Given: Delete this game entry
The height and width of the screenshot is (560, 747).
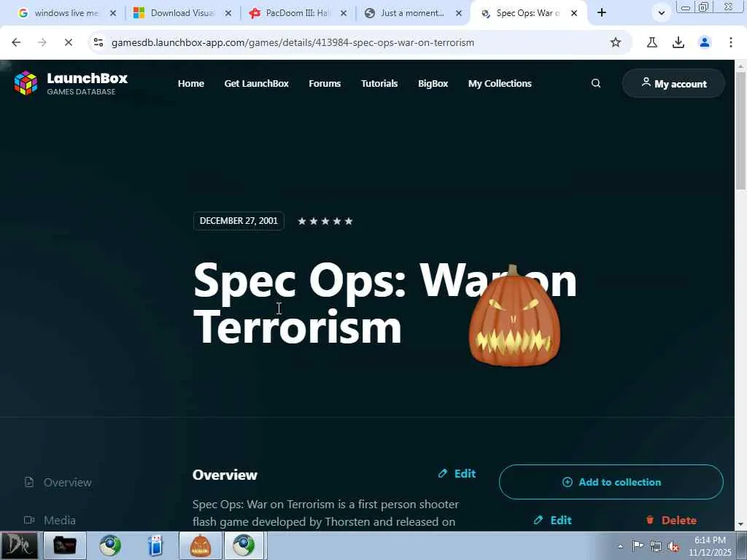Looking at the screenshot, I should 671,520.
